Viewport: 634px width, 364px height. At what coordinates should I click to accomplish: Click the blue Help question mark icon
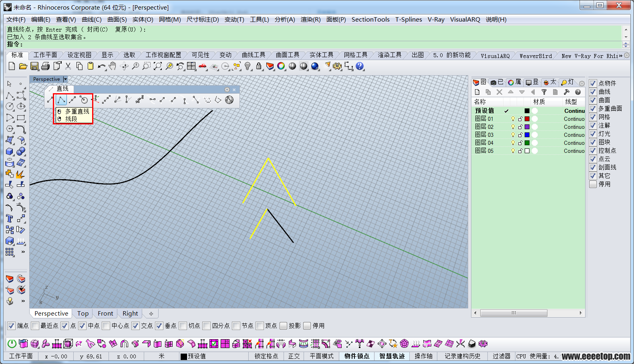point(360,66)
